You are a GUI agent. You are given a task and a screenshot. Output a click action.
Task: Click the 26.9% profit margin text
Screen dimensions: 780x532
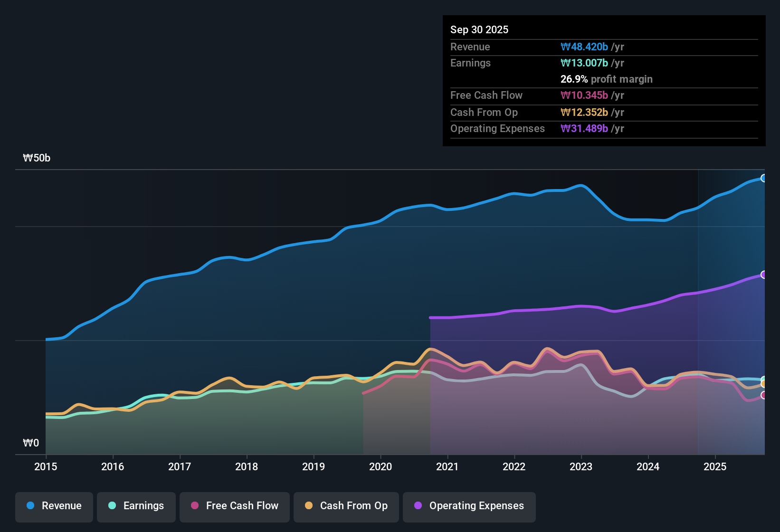click(x=606, y=79)
